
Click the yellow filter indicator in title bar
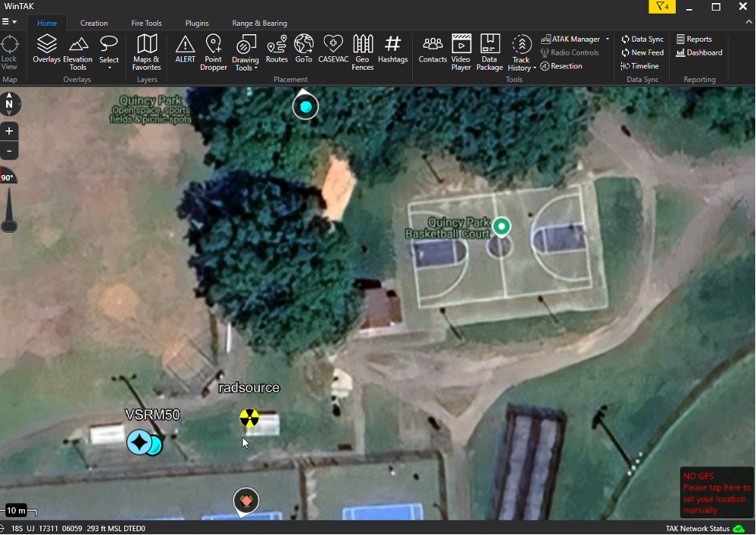pyautogui.click(x=662, y=7)
